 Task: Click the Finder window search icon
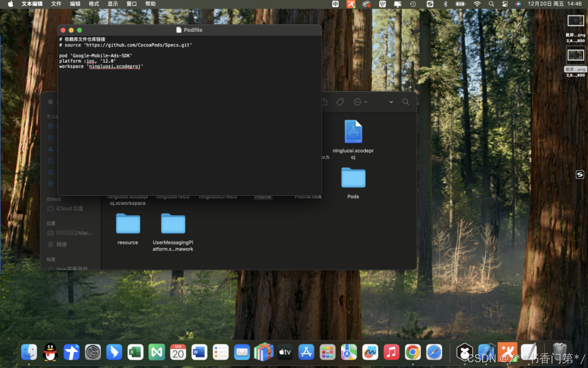tap(406, 102)
